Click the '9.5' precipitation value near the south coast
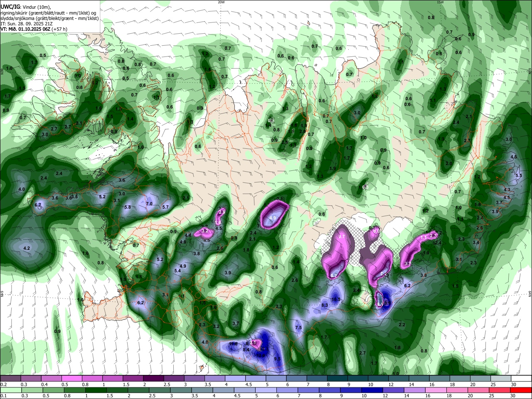Screen dimensions: 532x399 [x=278, y=359]
